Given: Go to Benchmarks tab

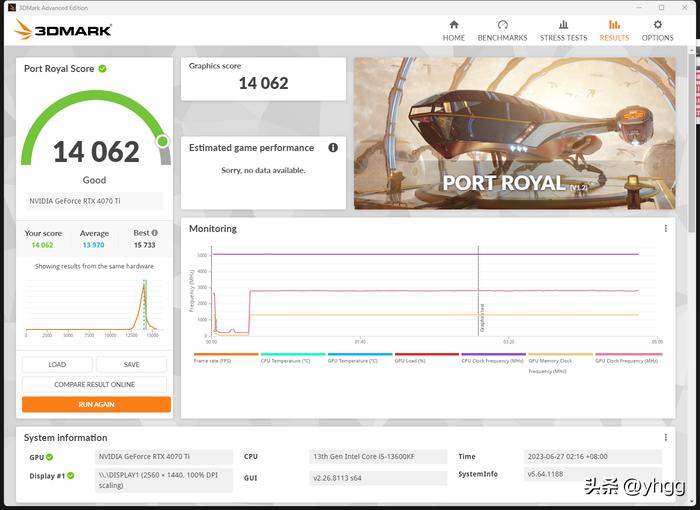Looking at the screenshot, I should click(x=502, y=31).
